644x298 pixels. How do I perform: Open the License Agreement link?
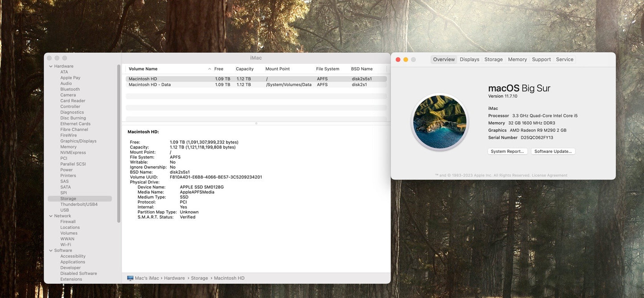(x=550, y=176)
